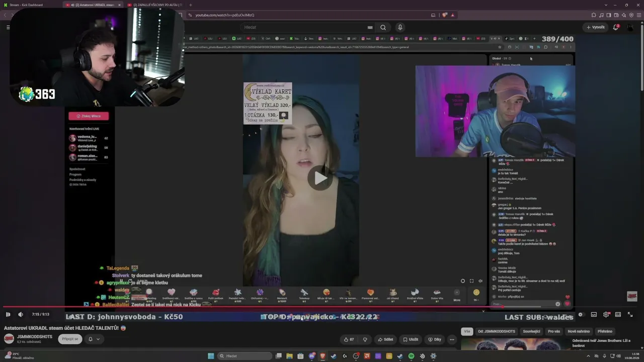Open YouTube notifications bell in the header

615,27
